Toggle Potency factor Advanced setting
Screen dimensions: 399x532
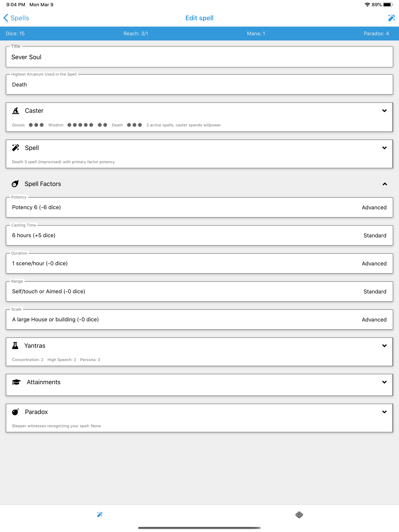(374, 207)
